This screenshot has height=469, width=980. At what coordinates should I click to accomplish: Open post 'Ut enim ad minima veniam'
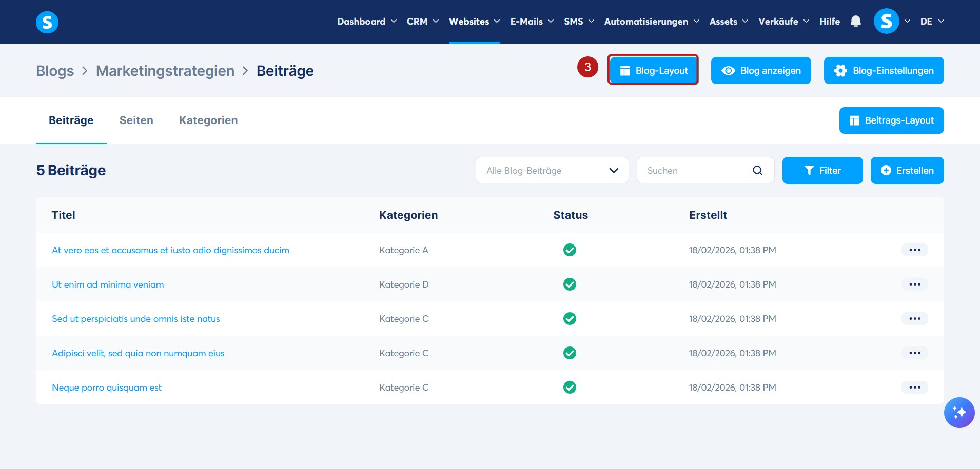(x=108, y=284)
